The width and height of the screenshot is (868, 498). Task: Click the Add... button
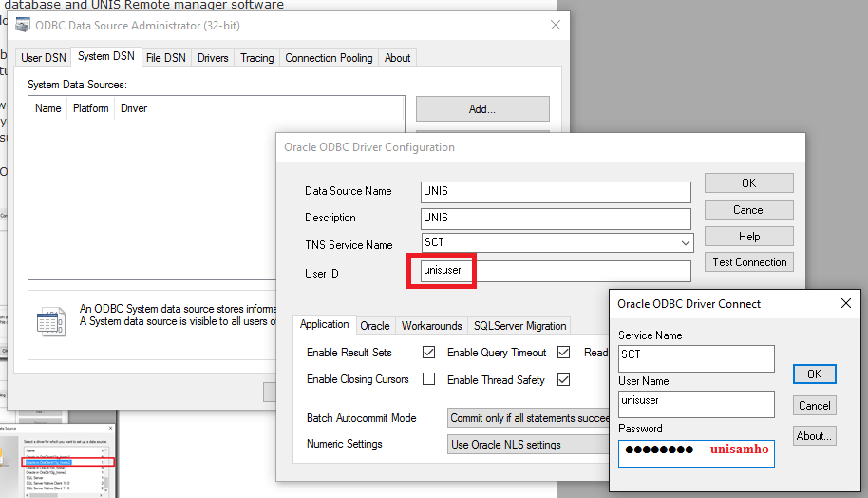coord(482,109)
